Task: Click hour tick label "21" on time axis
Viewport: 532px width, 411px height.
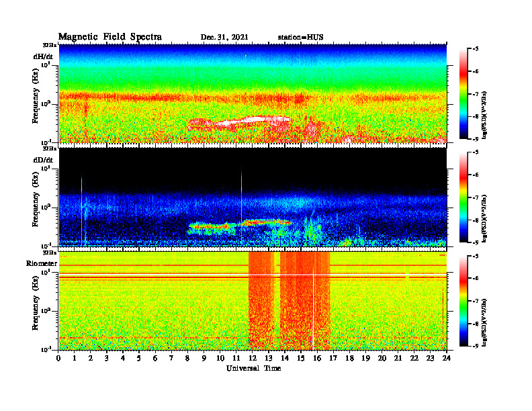Action: (x=398, y=359)
